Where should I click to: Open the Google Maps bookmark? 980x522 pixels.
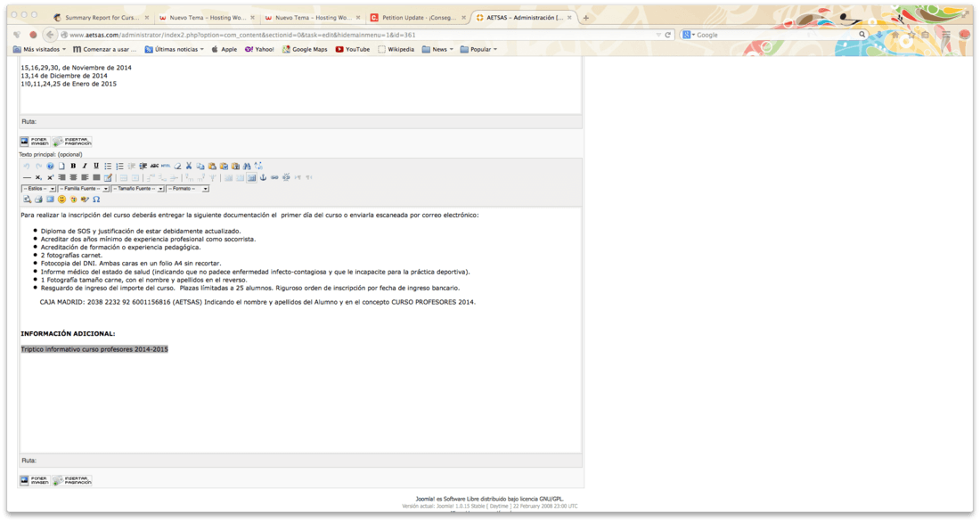(305, 49)
